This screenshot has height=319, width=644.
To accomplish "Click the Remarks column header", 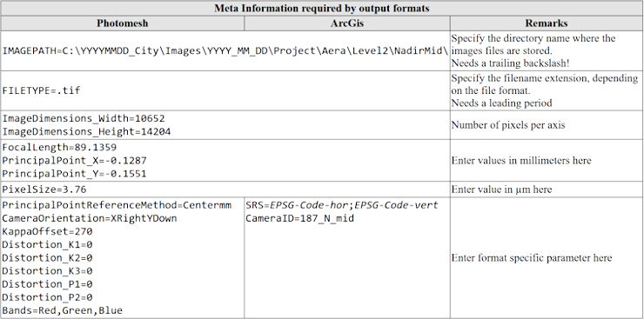I will [x=547, y=23].
